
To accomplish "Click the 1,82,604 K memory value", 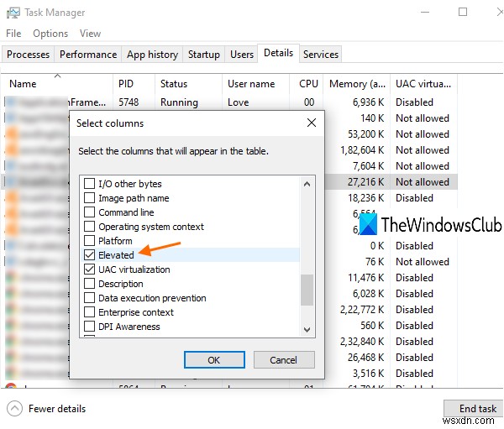I will (362, 150).
